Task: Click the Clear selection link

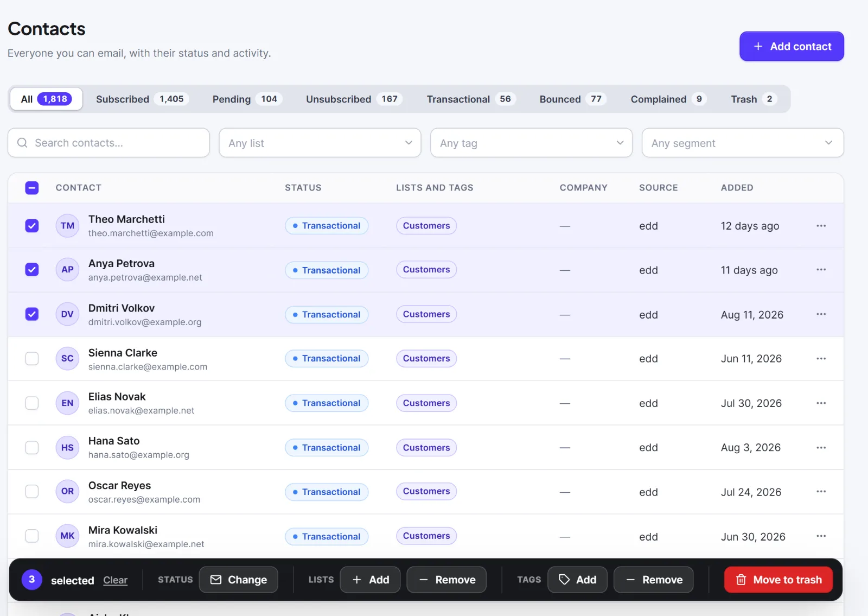Action: pyautogui.click(x=116, y=580)
